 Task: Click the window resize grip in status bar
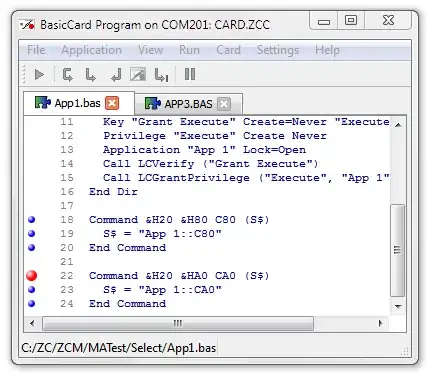click(405, 352)
